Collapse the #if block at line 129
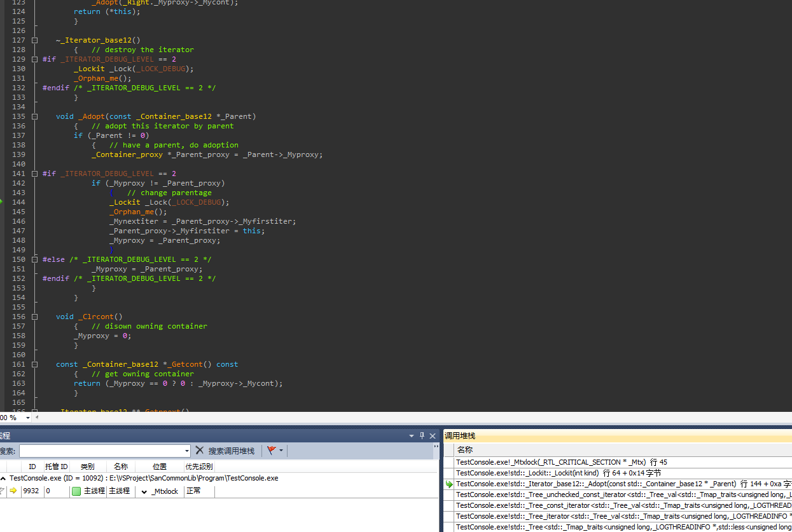792x532 pixels. click(34, 59)
